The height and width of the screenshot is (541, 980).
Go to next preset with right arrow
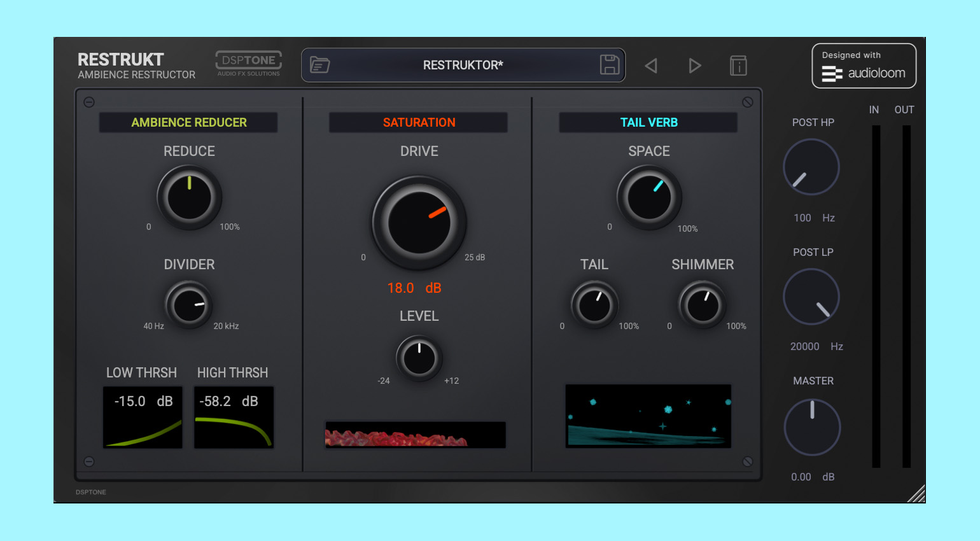(x=695, y=66)
